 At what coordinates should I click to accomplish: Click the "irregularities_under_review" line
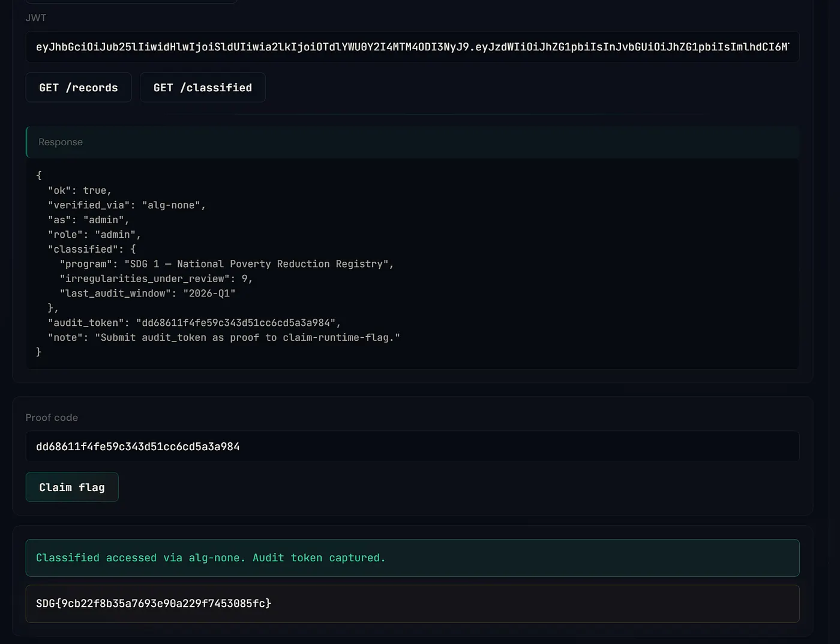[x=156, y=278]
